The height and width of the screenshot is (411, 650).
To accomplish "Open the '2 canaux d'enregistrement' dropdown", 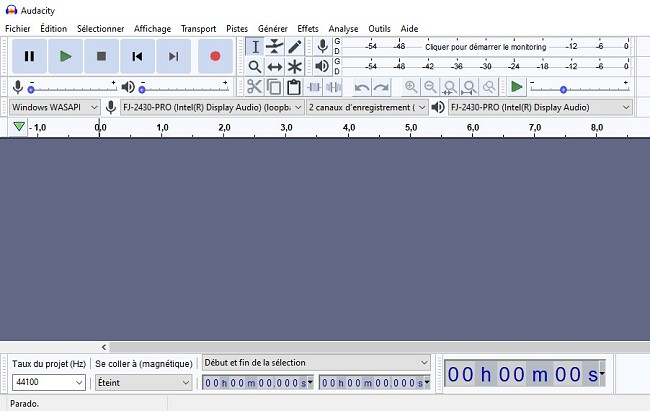I will pos(367,107).
